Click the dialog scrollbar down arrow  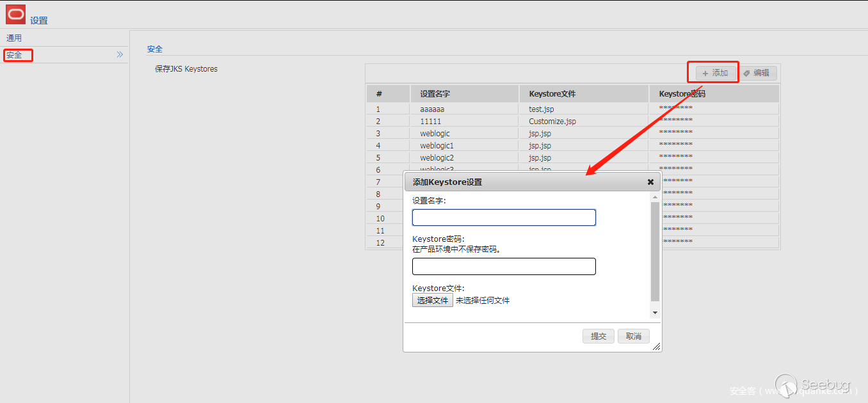coord(655,313)
